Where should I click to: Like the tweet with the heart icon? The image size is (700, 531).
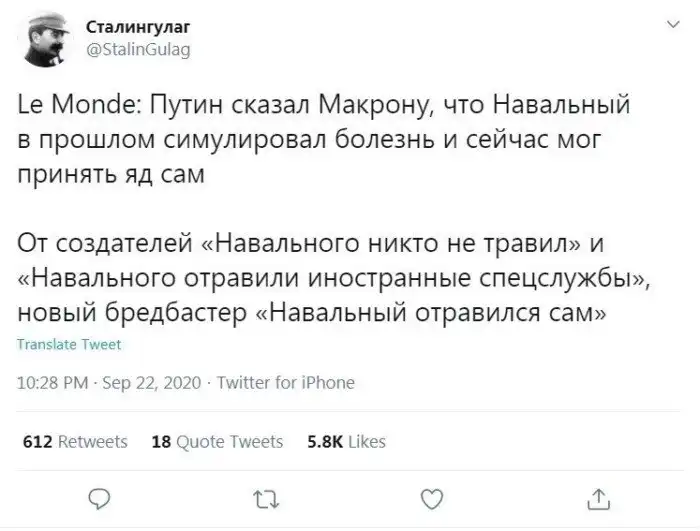point(430,497)
